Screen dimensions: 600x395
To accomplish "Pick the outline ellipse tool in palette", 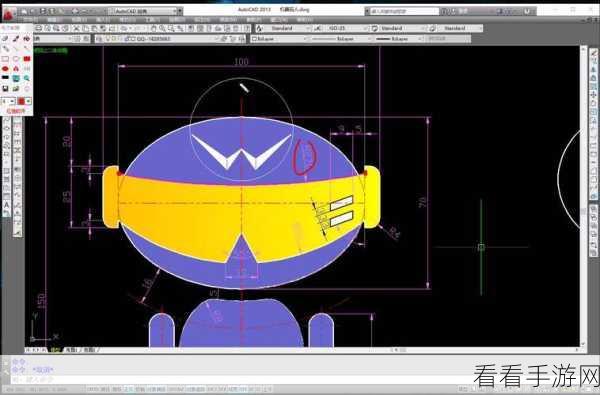I will (16, 59).
